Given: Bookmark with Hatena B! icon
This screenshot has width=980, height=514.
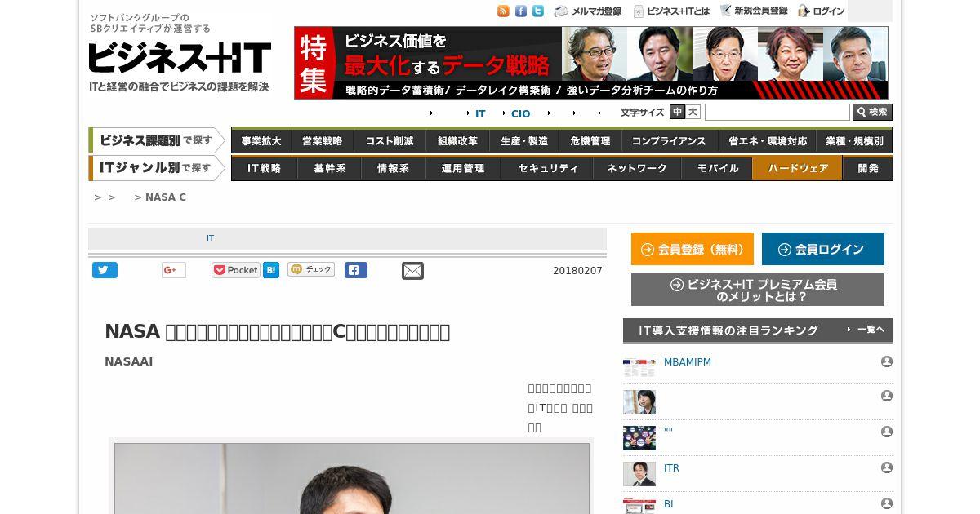Looking at the screenshot, I should (x=271, y=270).
